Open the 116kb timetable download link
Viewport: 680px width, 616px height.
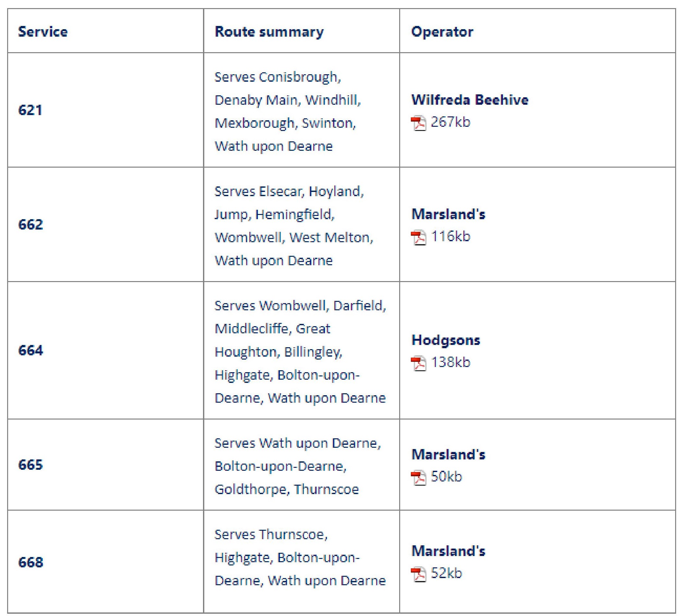450,237
